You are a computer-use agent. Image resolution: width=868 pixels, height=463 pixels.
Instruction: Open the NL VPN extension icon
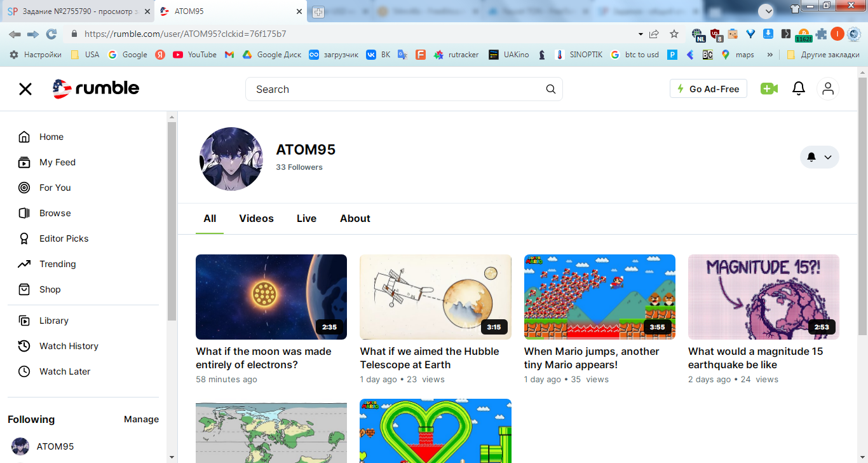click(698, 34)
